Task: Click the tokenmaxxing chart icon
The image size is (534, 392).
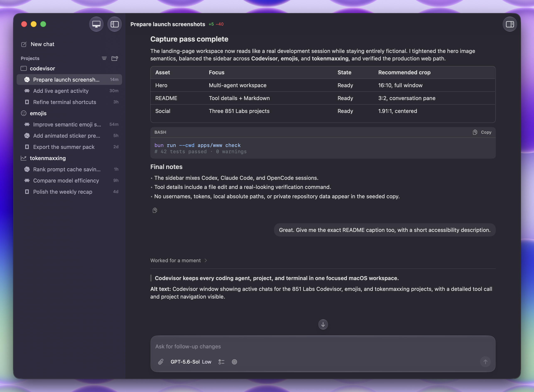Action: coord(24,158)
